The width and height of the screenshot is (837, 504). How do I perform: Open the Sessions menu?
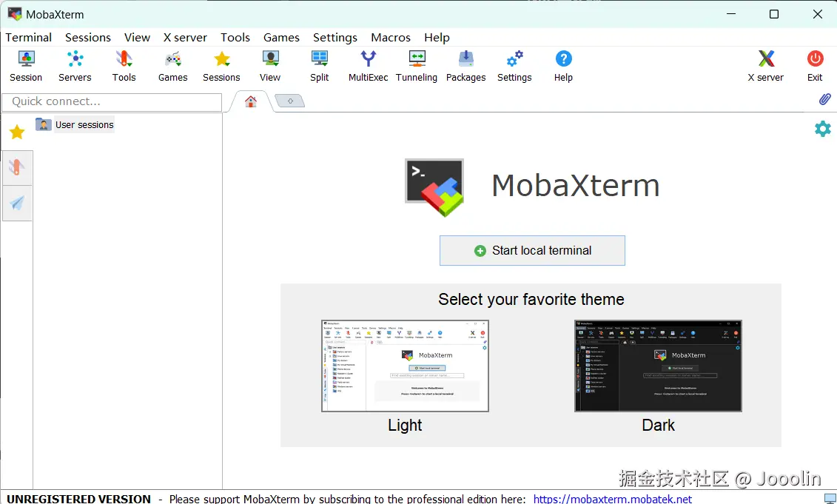[x=88, y=37]
